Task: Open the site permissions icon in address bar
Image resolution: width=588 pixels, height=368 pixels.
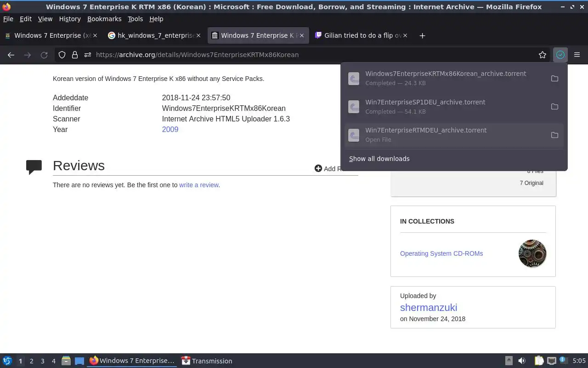Action: click(x=88, y=55)
